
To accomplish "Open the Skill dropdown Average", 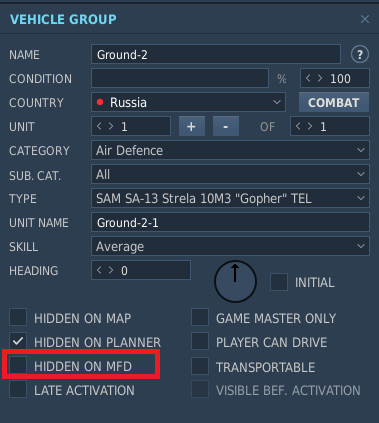I will [230, 246].
